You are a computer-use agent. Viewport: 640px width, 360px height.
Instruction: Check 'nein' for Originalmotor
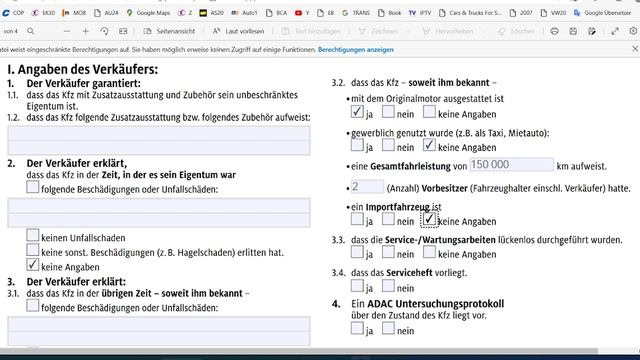pyautogui.click(x=388, y=112)
